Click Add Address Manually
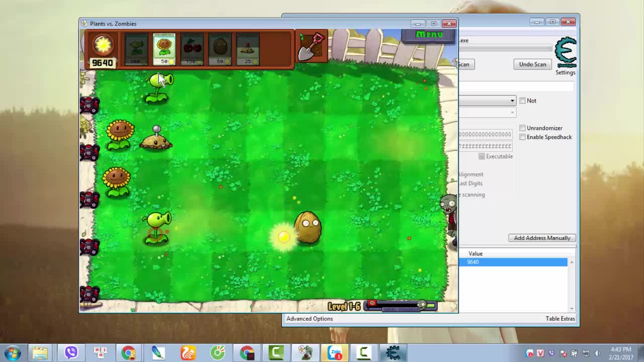 [542, 238]
